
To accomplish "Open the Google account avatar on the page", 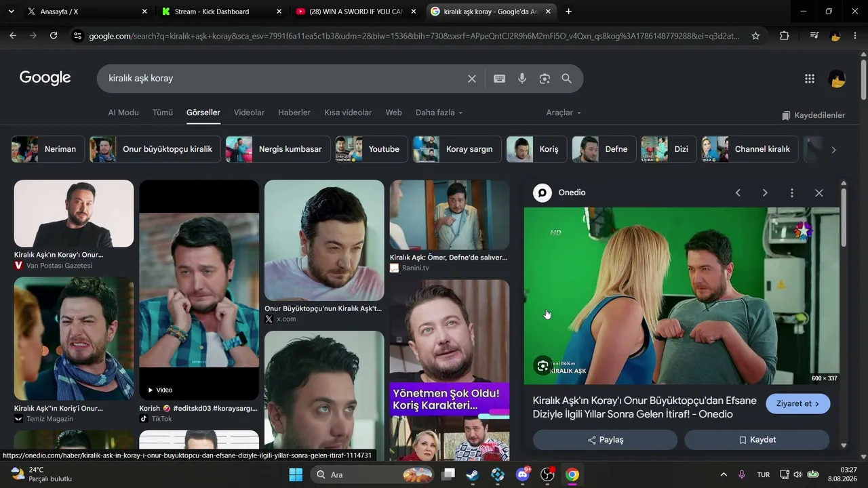I will click(837, 79).
